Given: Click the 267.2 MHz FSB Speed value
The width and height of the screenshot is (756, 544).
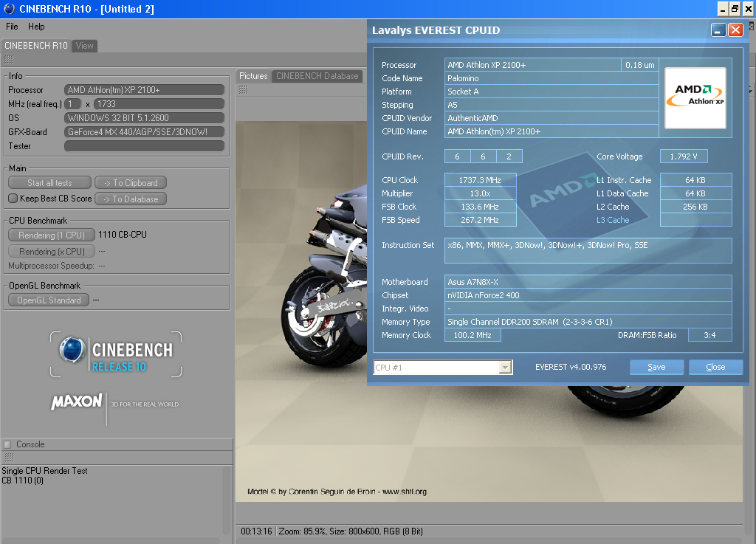Looking at the screenshot, I should pyautogui.click(x=480, y=220).
